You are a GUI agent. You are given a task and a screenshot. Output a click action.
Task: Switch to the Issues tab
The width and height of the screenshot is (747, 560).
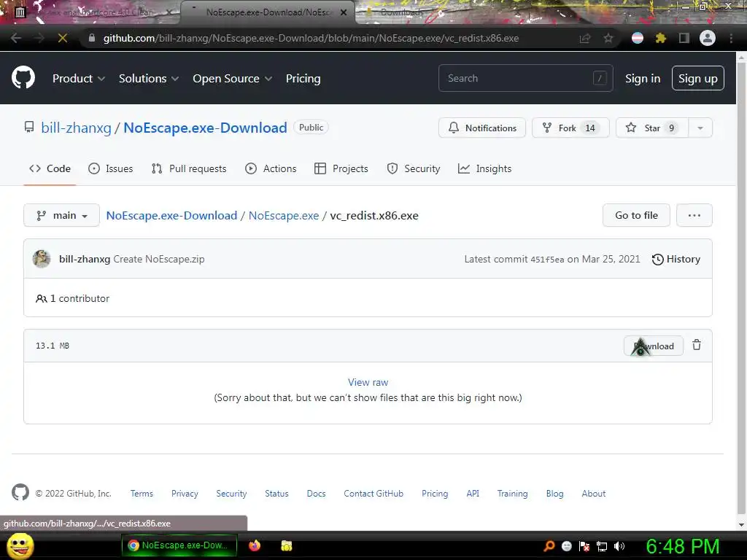(111, 168)
